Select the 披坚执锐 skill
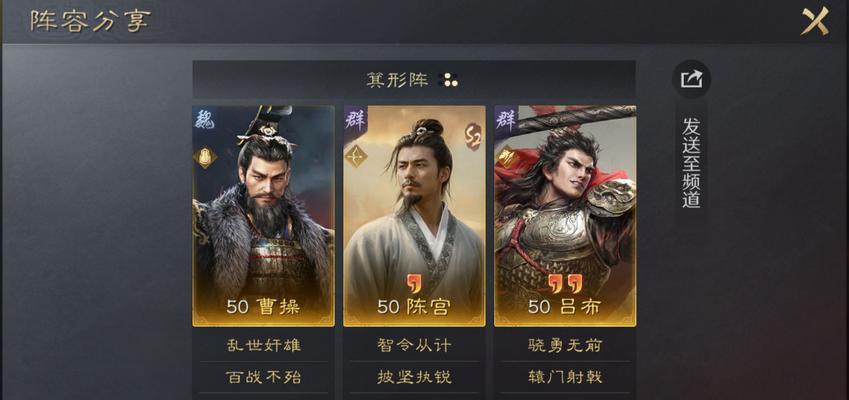The height and width of the screenshot is (400, 849). point(414,377)
